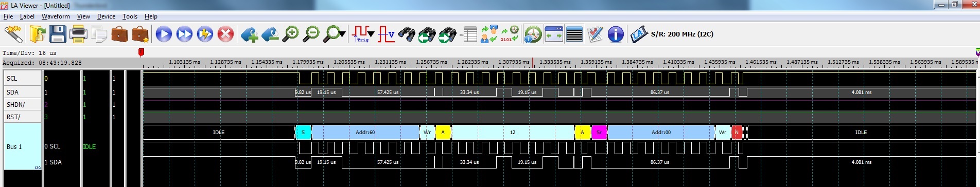
Task: Open the Device menu
Action: click(106, 16)
